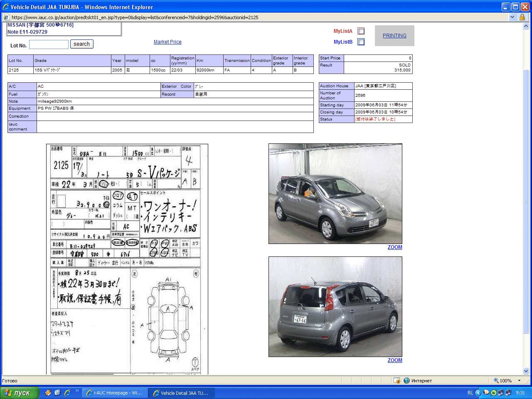The height and width of the screenshot is (399, 532).
Task: Focus the Lot No. input field
Action: pyautogui.click(x=49, y=44)
